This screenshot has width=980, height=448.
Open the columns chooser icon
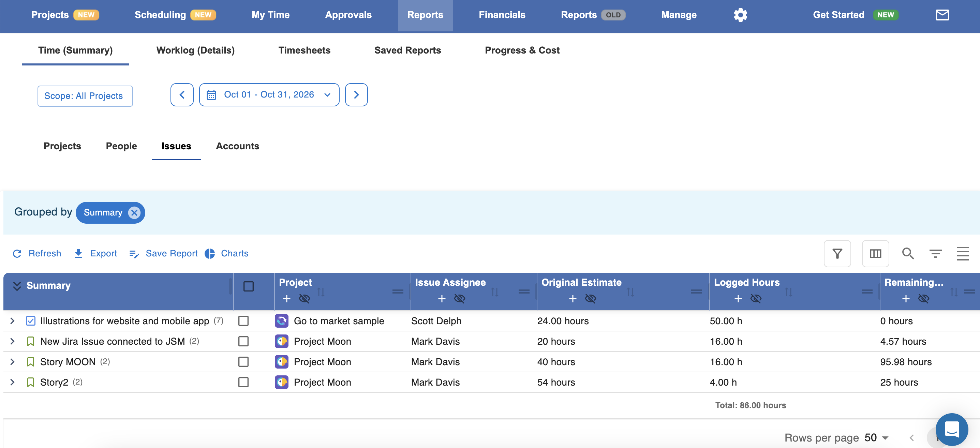[875, 253]
